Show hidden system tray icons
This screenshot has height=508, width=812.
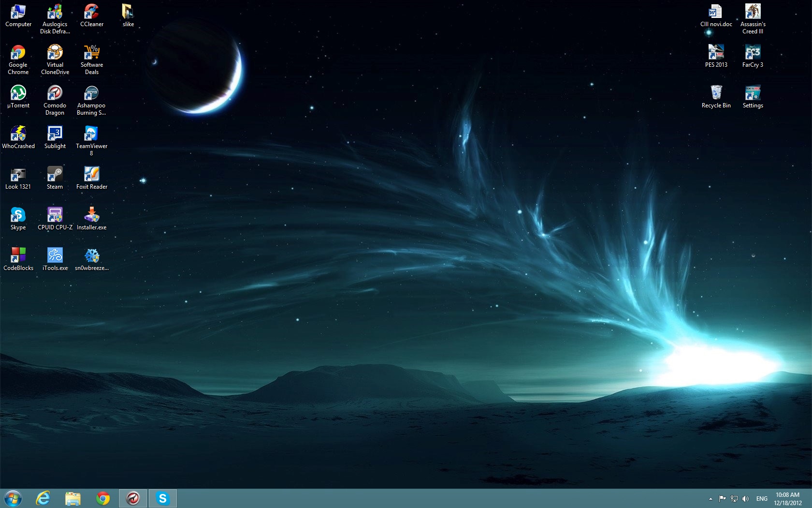pos(710,499)
